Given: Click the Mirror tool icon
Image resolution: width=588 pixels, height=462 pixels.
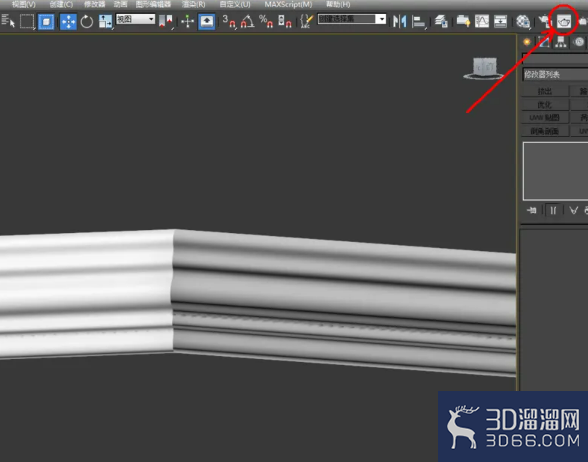Looking at the screenshot, I should click(x=400, y=21).
